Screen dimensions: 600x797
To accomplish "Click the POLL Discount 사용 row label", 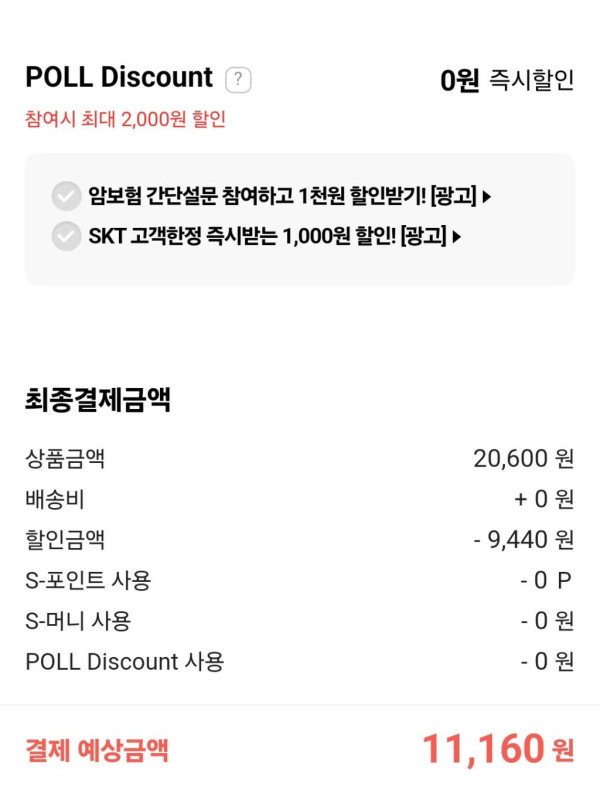I will 125,661.
